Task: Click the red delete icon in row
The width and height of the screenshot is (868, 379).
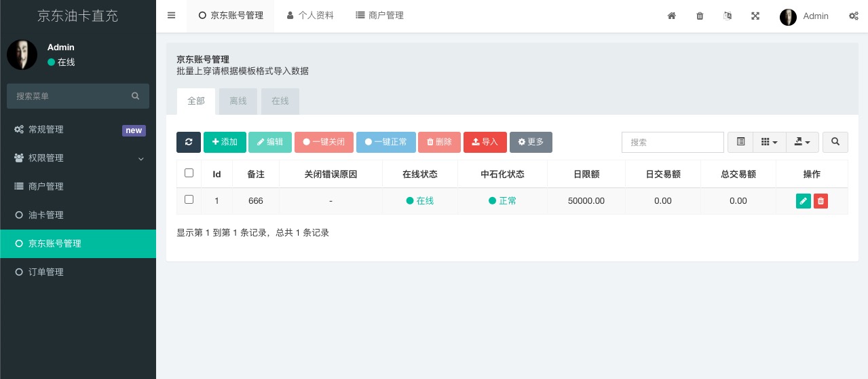Action: click(x=820, y=201)
